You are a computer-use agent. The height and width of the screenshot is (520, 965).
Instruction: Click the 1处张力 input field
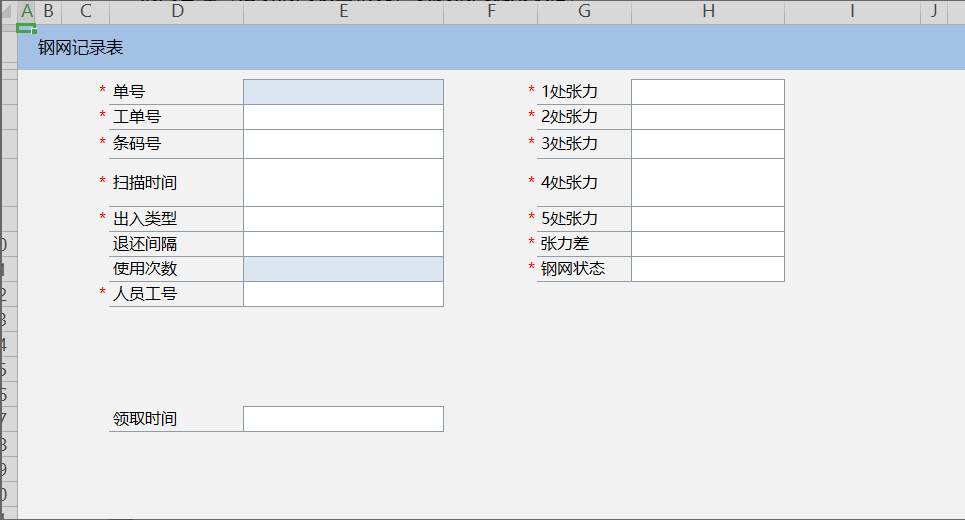click(x=708, y=92)
